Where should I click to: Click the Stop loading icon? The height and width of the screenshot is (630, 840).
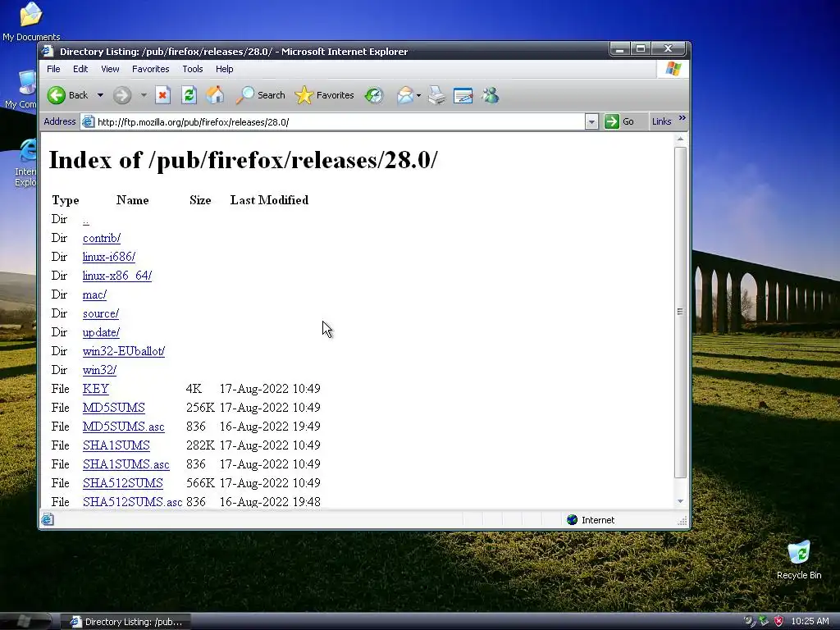(163, 95)
